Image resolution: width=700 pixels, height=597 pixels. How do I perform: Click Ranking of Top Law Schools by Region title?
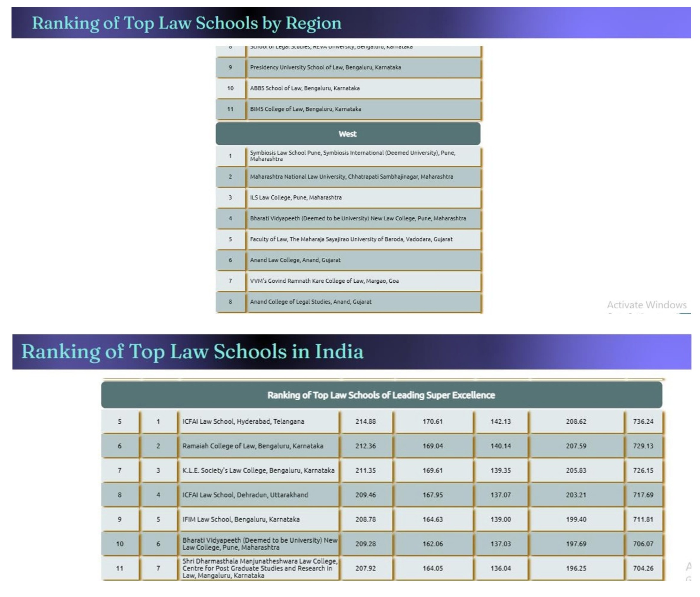tap(186, 23)
